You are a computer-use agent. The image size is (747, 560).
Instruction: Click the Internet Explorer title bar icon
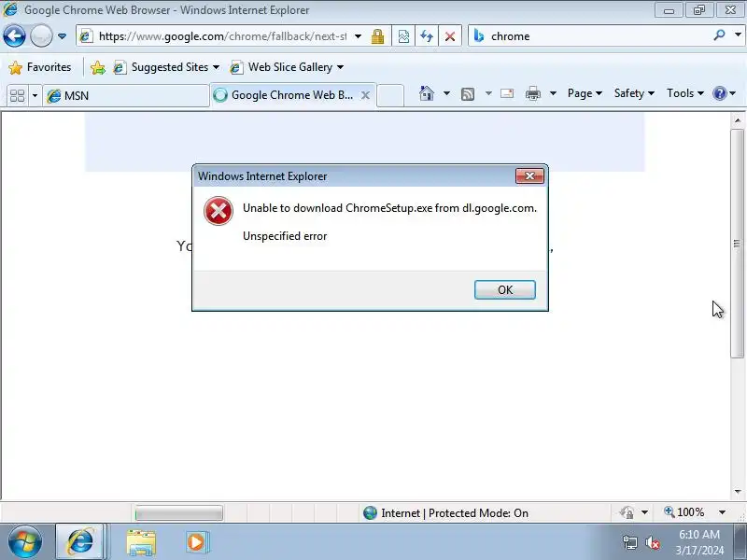10,9
